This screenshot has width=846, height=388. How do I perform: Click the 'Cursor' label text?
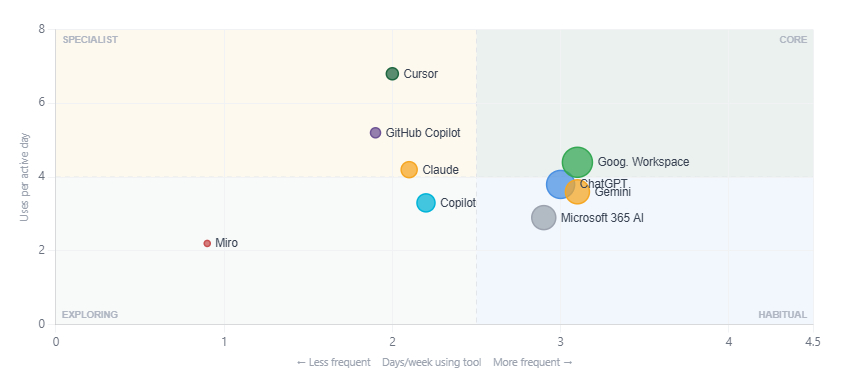tap(421, 74)
